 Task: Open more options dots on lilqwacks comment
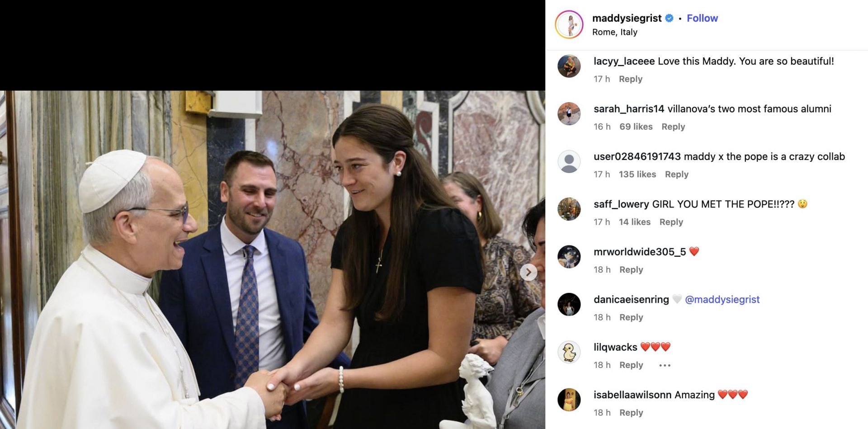coord(665,365)
